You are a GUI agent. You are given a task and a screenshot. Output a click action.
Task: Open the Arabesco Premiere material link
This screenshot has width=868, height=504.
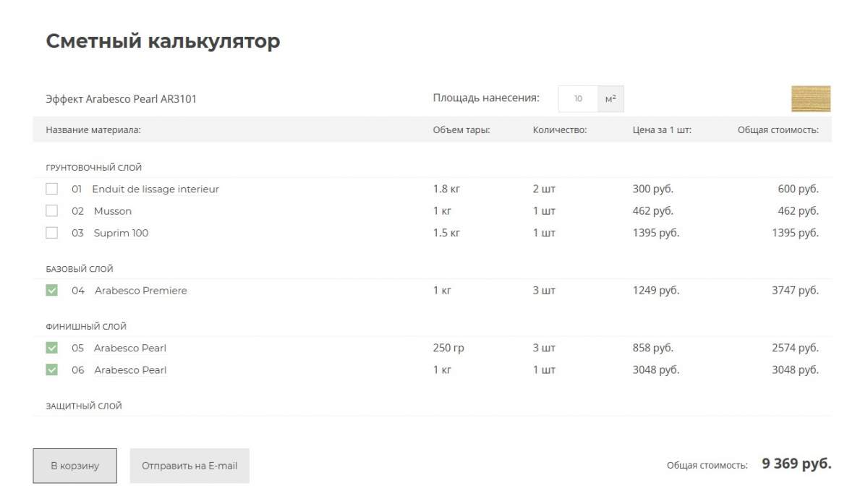coord(140,291)
